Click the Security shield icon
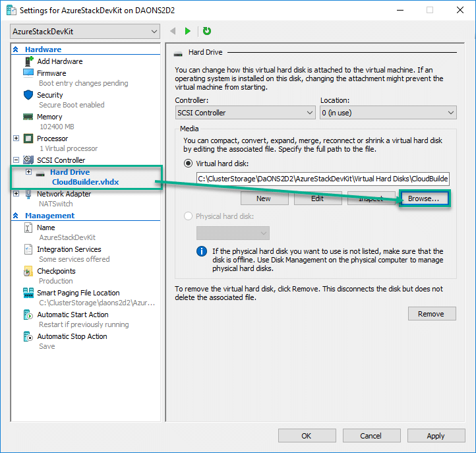The width and height of the screenshot is (476, 453). pyautogui.click(x=28, y=95)
